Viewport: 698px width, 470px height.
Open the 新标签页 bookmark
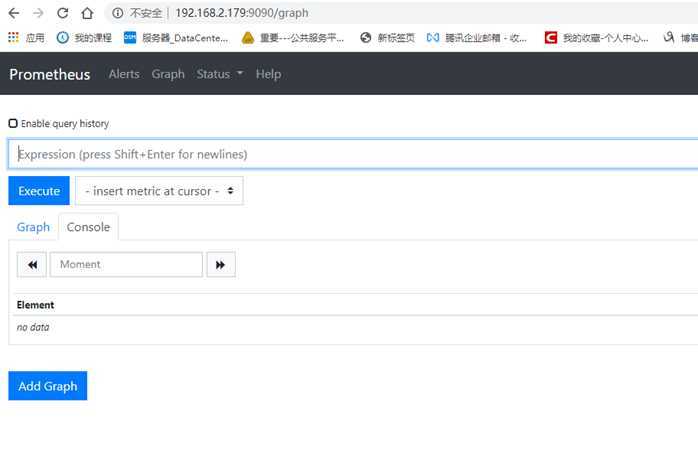coord(387,38)
